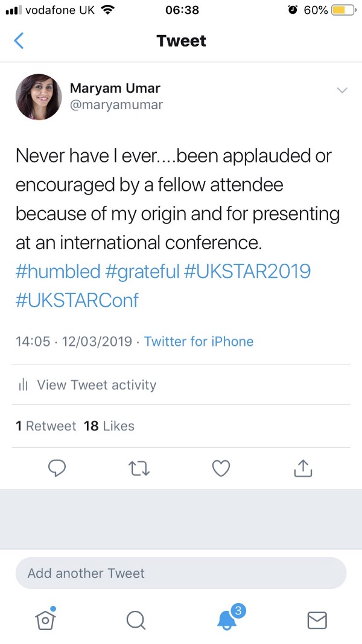Tap the Twitter for iPhone link
Viewport: 362px width, 644px height.
(198, 341)
